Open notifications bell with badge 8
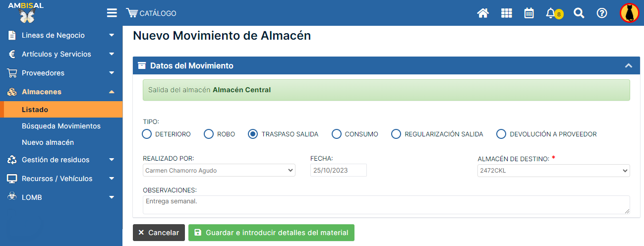 551,13
